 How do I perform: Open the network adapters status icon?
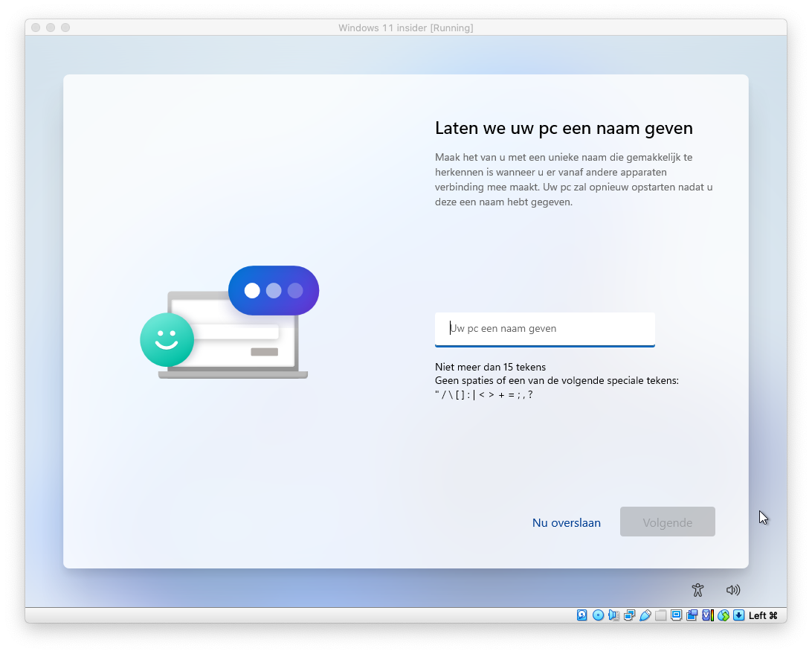(629, 615)
